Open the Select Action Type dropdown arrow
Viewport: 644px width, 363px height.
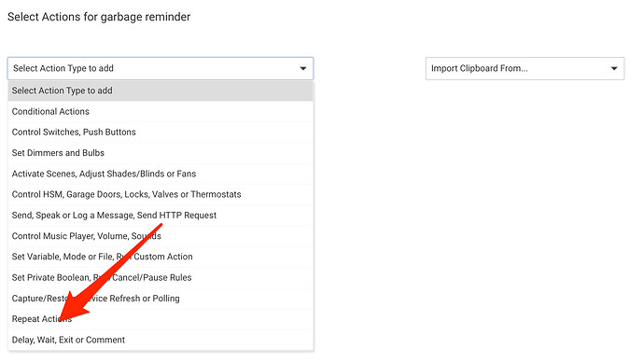click(x=302, y=68)
